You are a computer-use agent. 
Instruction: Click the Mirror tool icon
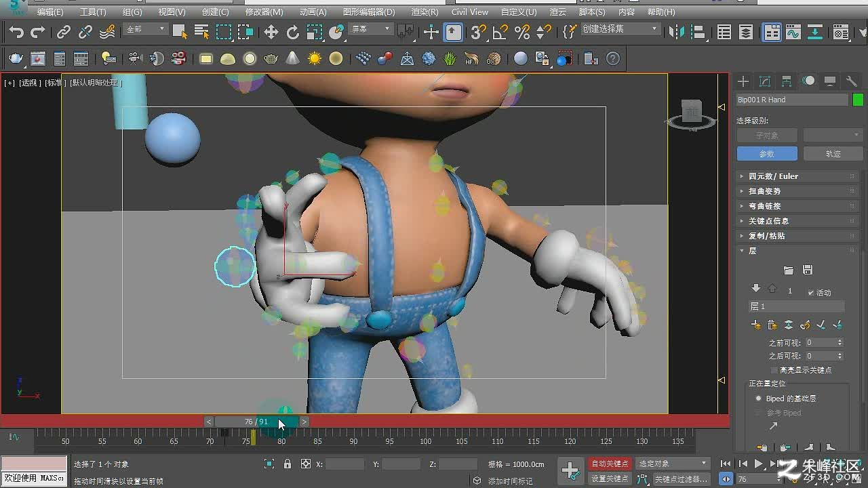676,32
